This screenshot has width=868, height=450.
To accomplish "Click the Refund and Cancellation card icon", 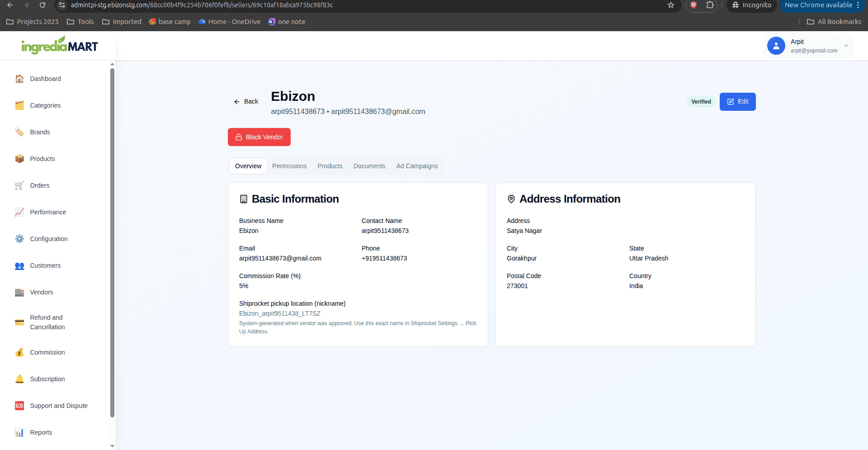I will pyautogui.click(x=19, y=322).
